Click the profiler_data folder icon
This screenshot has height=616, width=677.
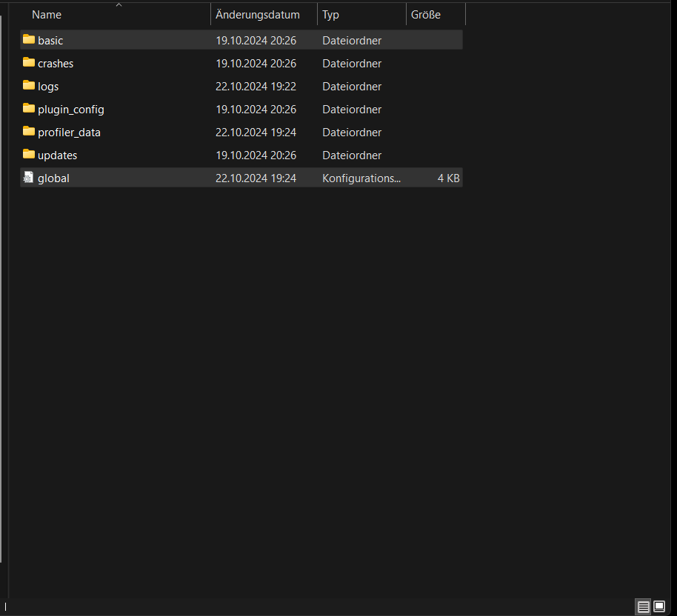(29, 131)
